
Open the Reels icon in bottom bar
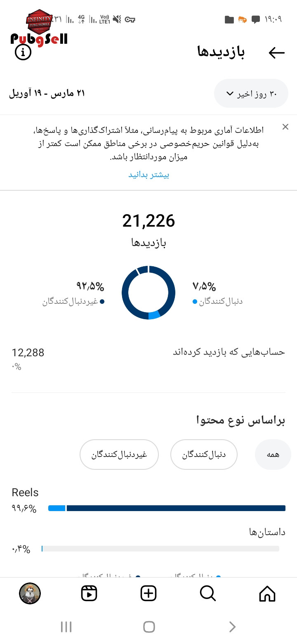89,594
